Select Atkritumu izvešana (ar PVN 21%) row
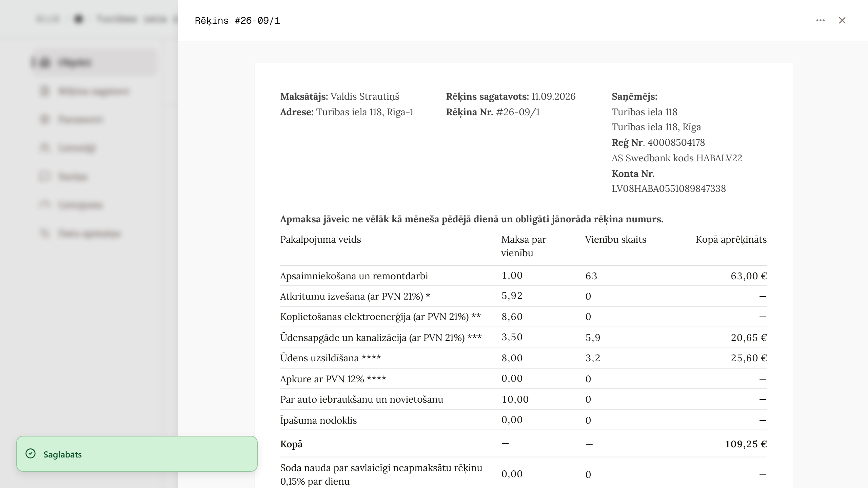The height and width of the screenshot is (488, 868). [524, 297]
